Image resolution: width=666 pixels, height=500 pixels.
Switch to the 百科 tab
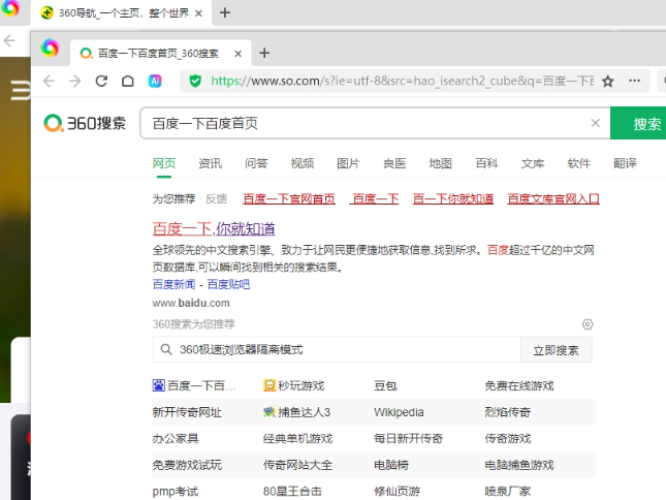(x=487, y=163)
